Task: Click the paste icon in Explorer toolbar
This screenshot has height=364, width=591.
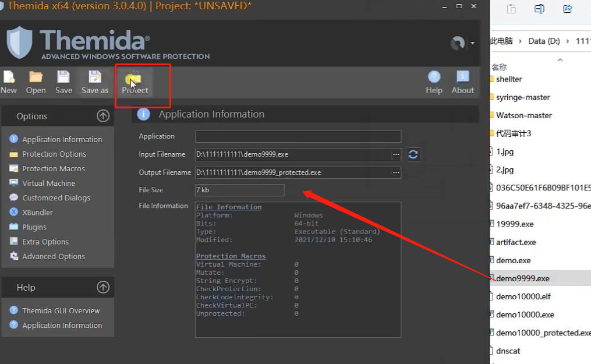Action: (511, 9)
